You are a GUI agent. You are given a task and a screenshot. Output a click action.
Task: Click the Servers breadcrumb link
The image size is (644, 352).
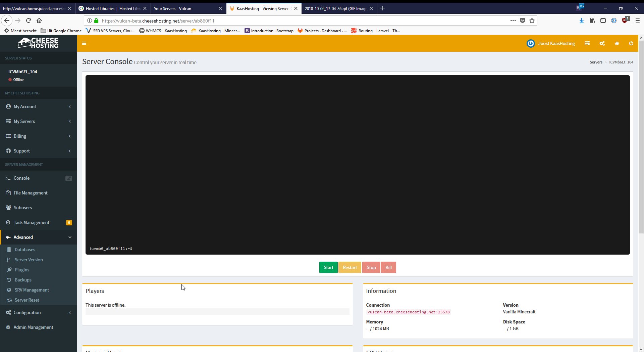tap(596, 62)
